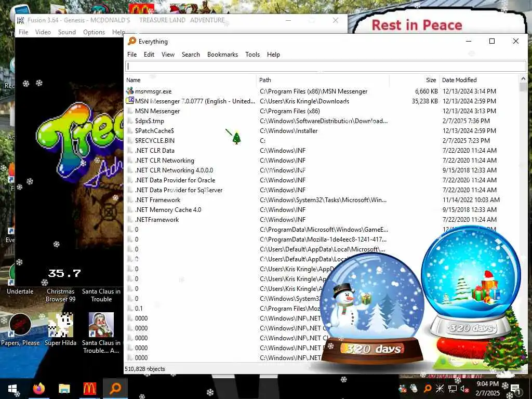The height and width of the screenshot is (399, 532).
Task: Sort results by the Path column
Action: (x=323, y=80)
